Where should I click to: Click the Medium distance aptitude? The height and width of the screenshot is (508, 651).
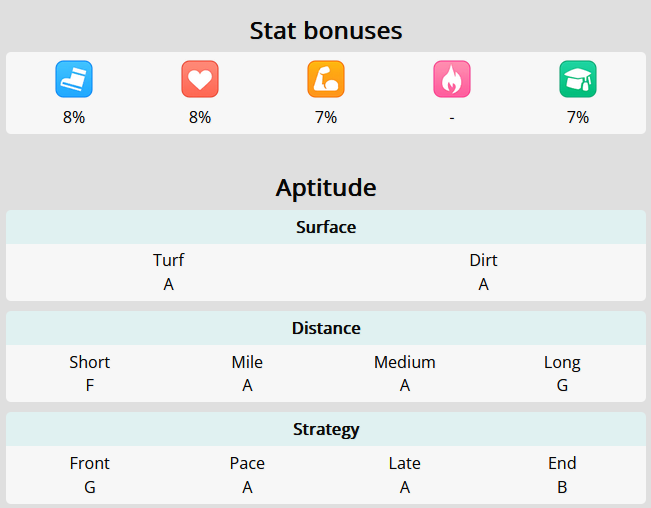pyautogui.click(x=405, y=374)
